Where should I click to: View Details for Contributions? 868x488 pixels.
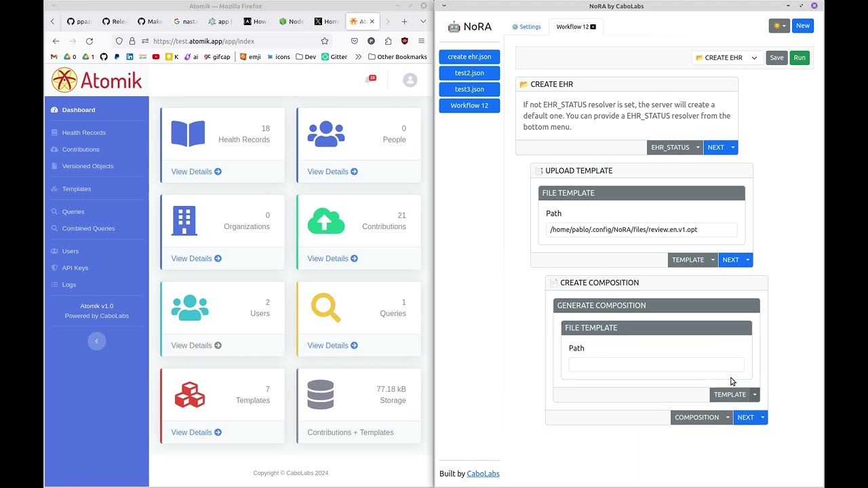(x=332, y=258)
